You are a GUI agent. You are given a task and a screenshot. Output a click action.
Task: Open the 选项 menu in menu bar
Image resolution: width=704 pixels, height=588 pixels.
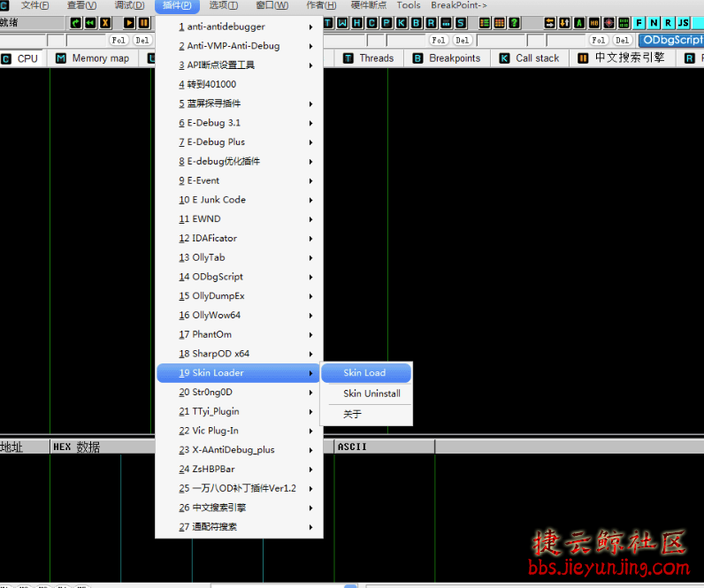tap(224, 5)
